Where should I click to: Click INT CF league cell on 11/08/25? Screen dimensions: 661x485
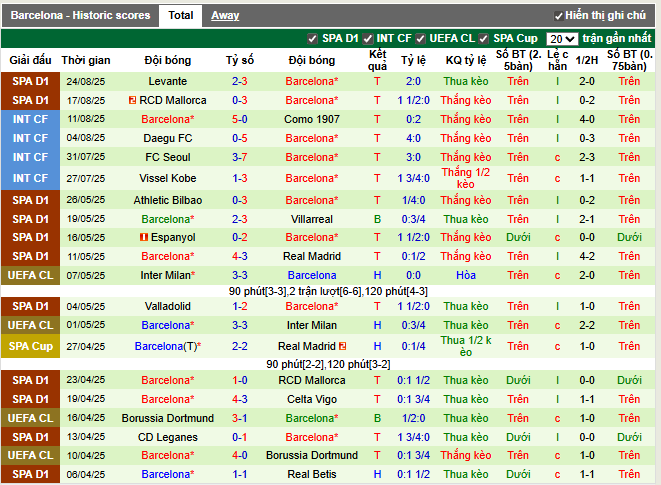pyautogui.click(x=30, y=119)
